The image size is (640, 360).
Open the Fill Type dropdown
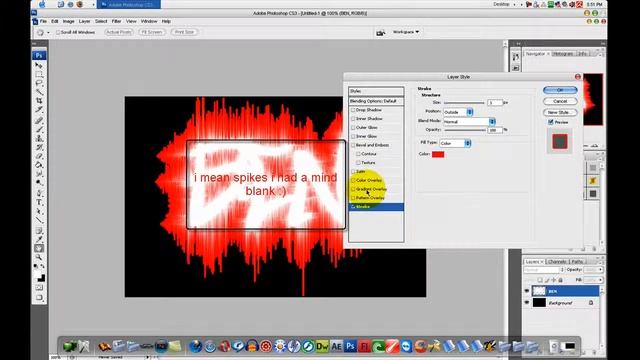point(455,143)
